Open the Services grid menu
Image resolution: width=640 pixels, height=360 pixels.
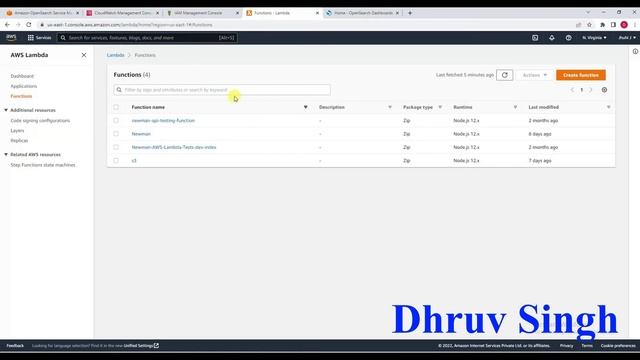[x=39, y=38]
